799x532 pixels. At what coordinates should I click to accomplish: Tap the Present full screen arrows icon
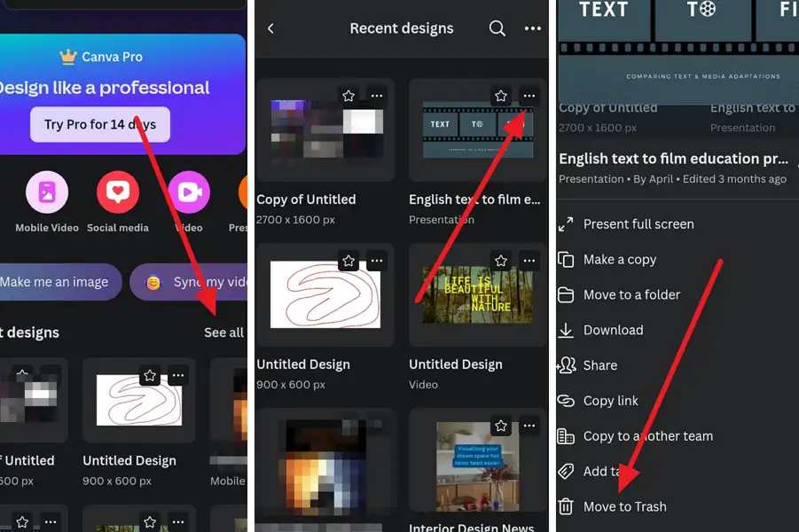566,224
